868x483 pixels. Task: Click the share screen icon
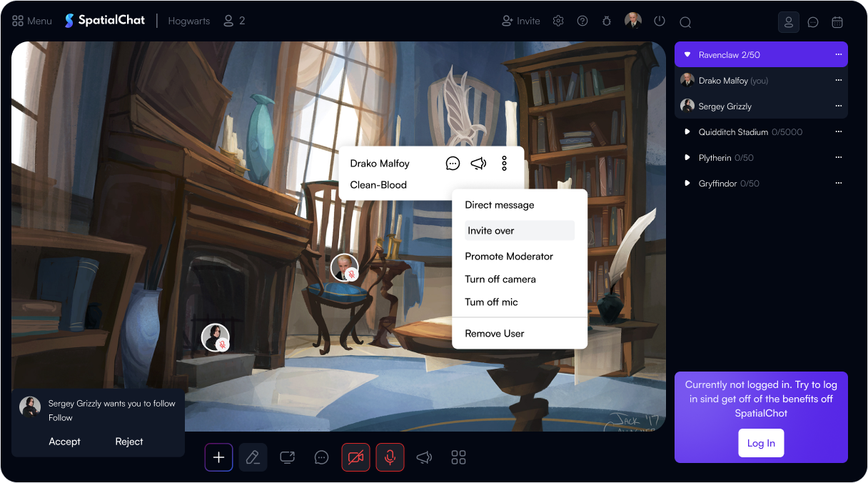(x=287, y=457)
